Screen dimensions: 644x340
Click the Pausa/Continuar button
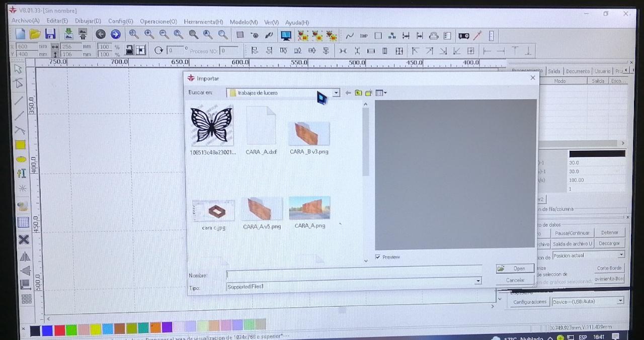coord(572,233)
